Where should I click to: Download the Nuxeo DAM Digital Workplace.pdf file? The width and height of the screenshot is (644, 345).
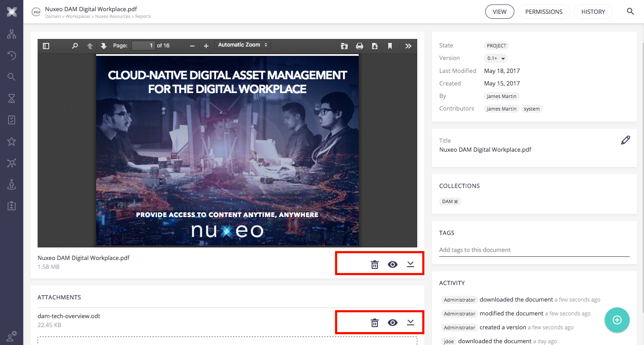coord(411,264)
